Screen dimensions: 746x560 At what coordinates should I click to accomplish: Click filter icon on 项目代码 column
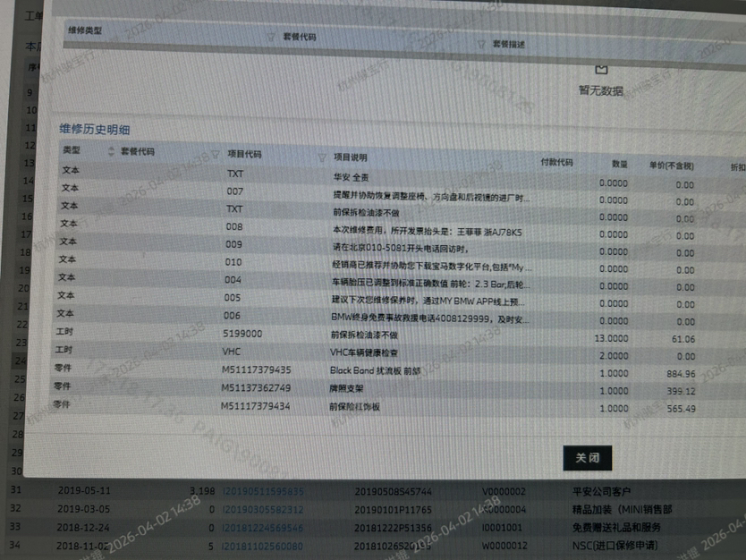322,157
